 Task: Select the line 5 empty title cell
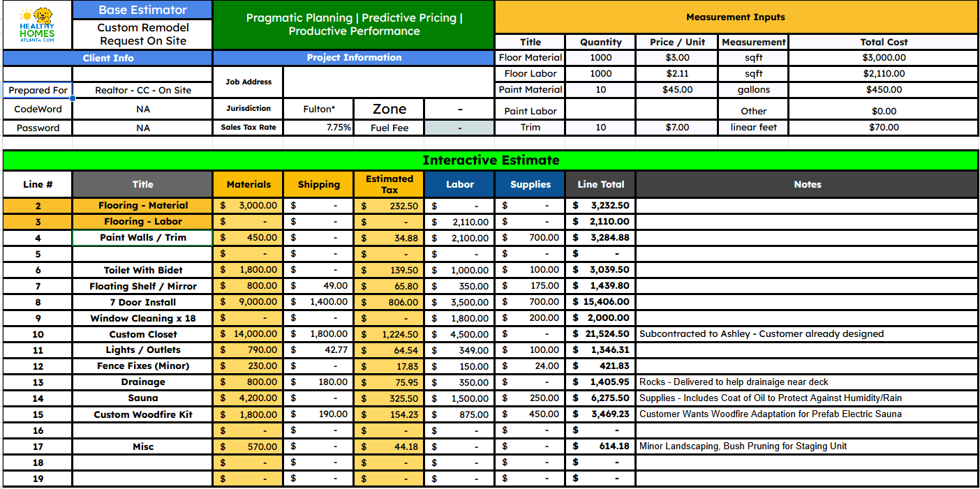click(143, 254)
